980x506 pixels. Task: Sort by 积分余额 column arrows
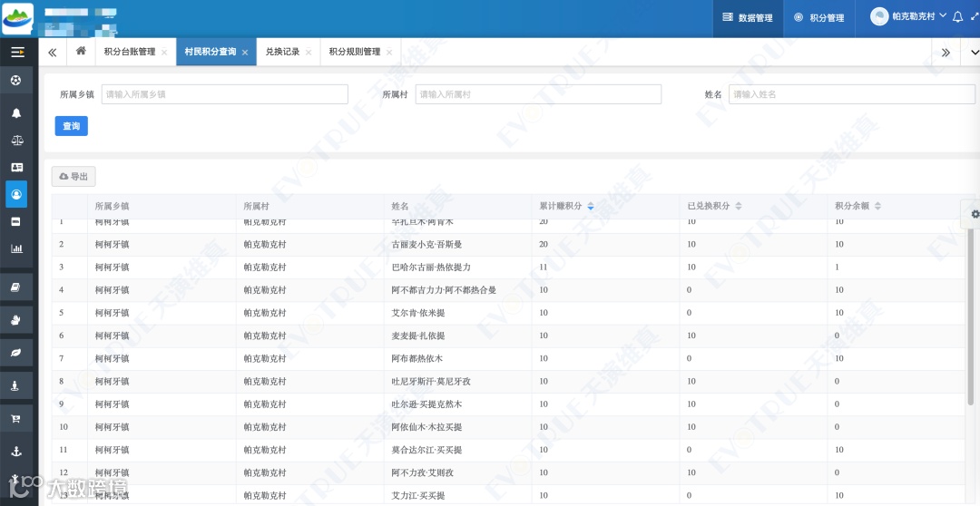point(877,206)
